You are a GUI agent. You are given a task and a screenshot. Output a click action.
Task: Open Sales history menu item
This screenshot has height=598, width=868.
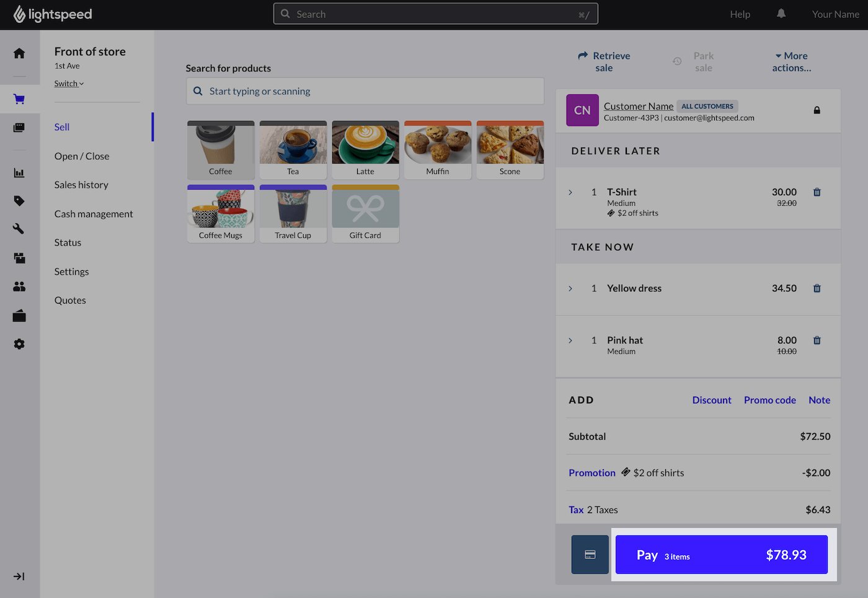[81, 185]
